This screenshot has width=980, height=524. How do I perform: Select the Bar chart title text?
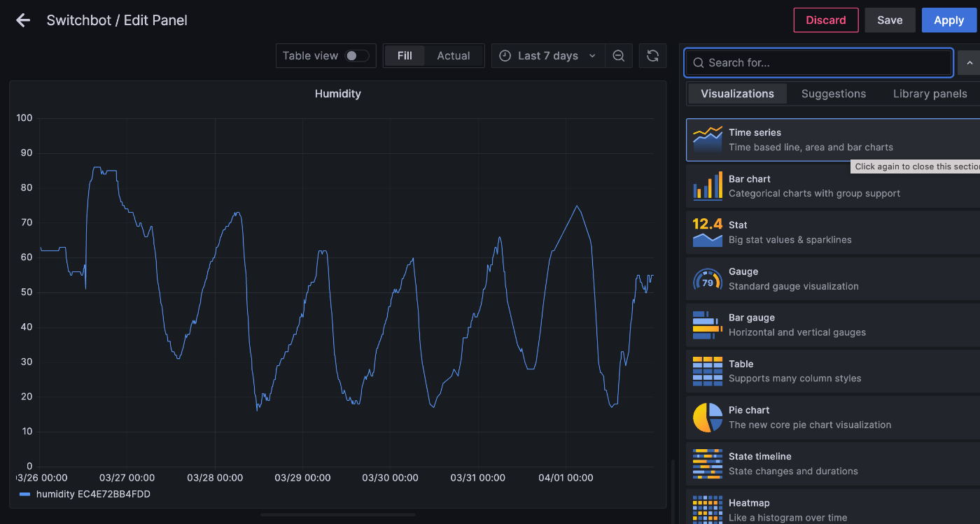(750, 178)
